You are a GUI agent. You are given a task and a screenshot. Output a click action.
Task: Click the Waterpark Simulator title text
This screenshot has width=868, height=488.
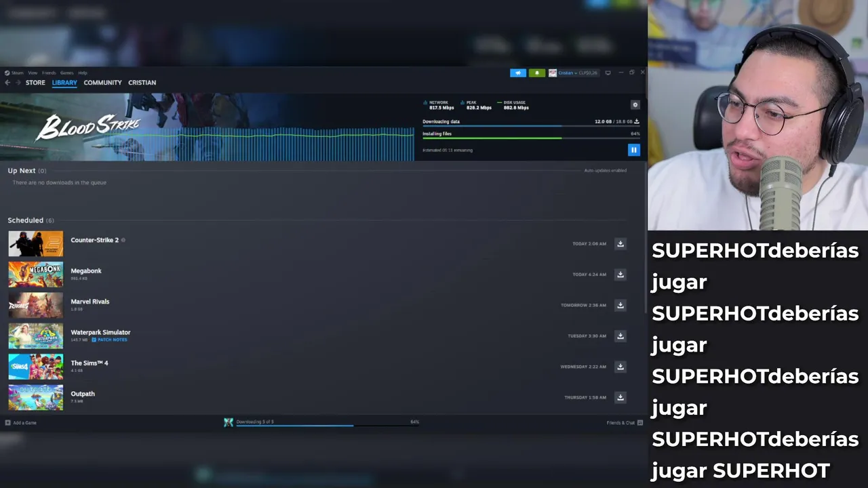[100, 332]
